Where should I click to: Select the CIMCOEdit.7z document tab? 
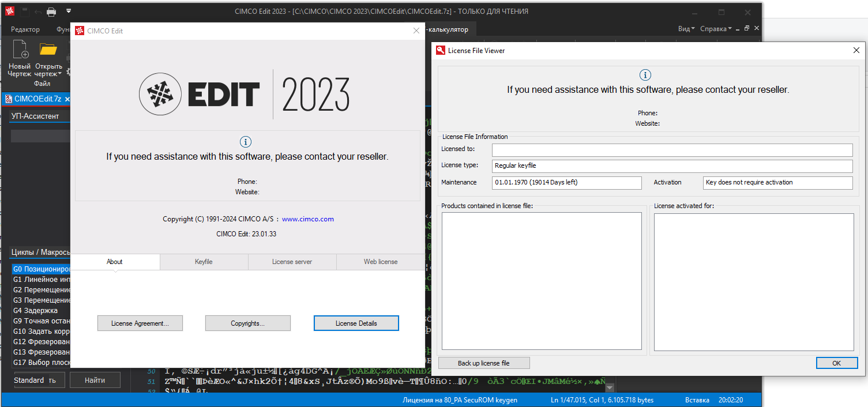[x=37, y=99]
